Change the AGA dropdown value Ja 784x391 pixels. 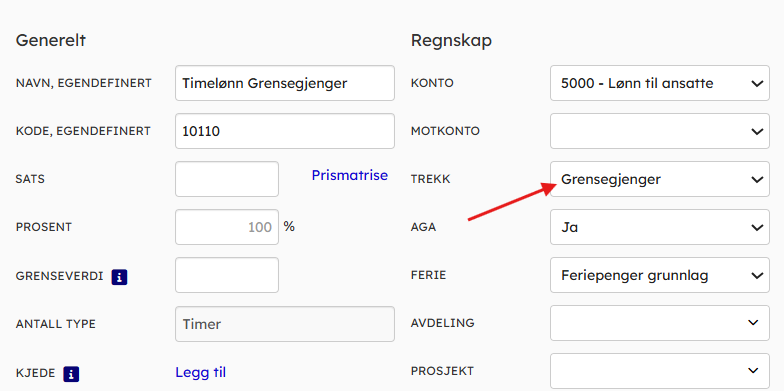pyautogui.click(x=660, y=227)
